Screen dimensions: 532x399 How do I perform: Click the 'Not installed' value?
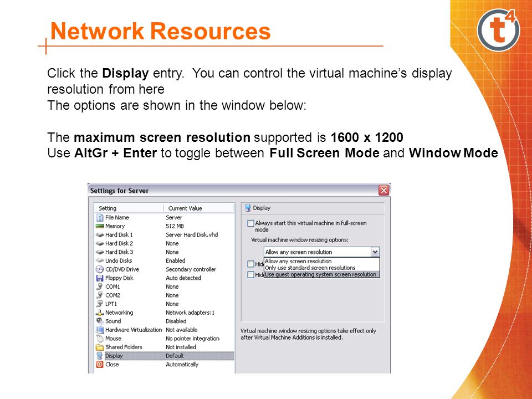click(181, 347)
